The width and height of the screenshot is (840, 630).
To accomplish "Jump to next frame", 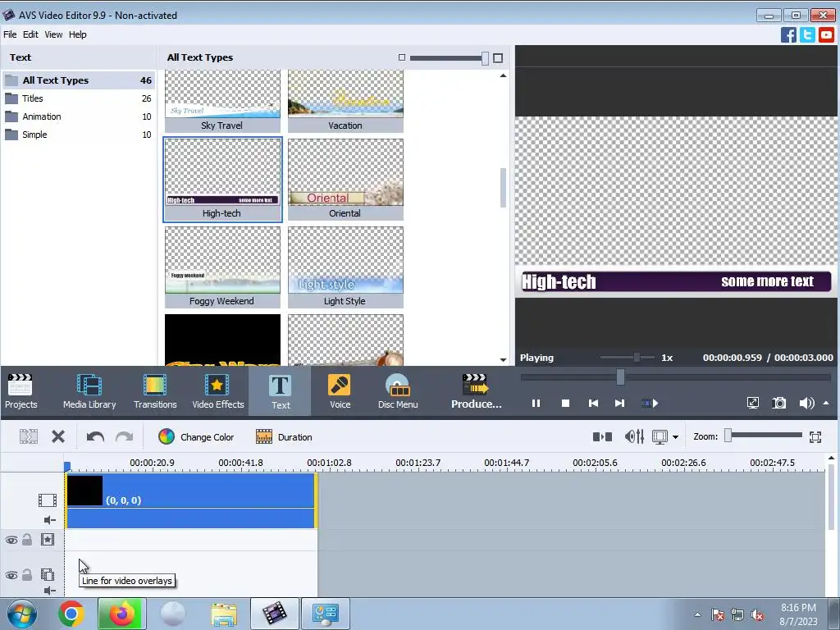I will (619, 404).
